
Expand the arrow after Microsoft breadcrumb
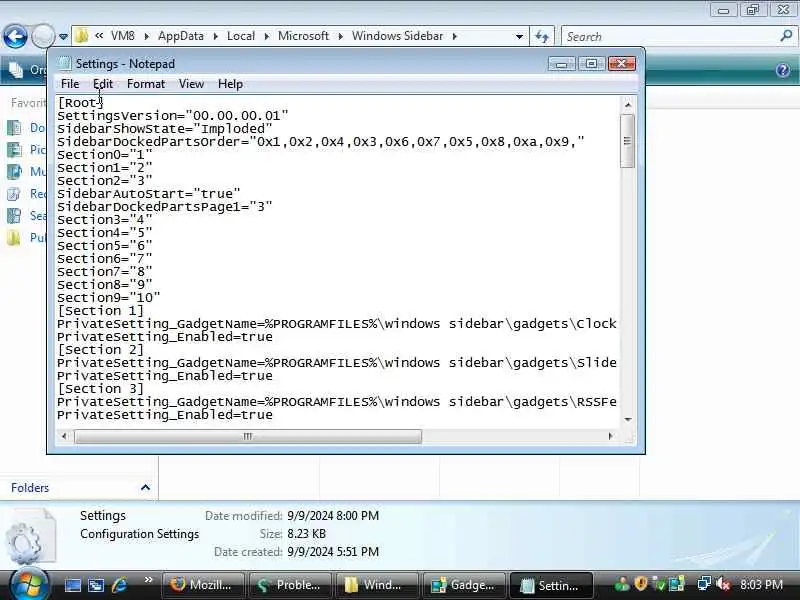340,36
